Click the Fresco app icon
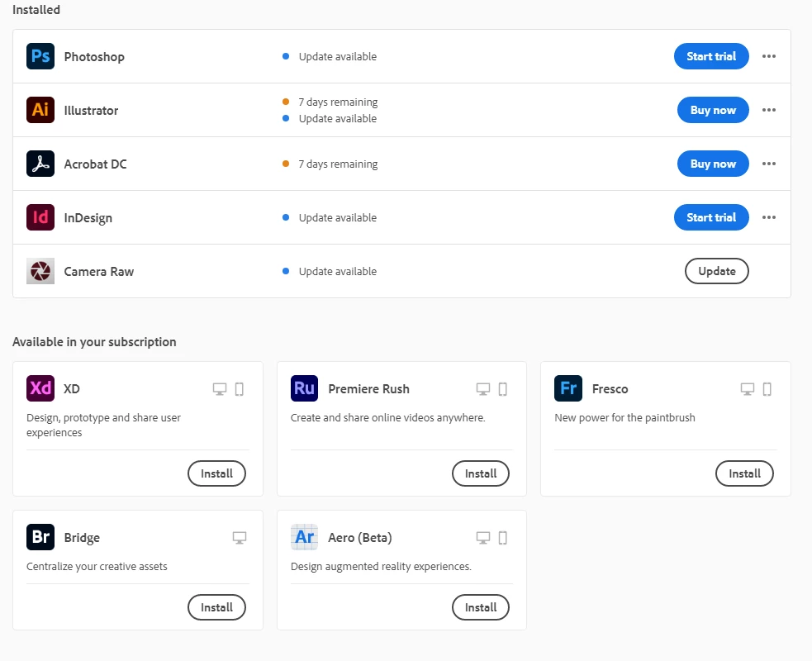This screenshot has width=812, height=661. [568, 388]
